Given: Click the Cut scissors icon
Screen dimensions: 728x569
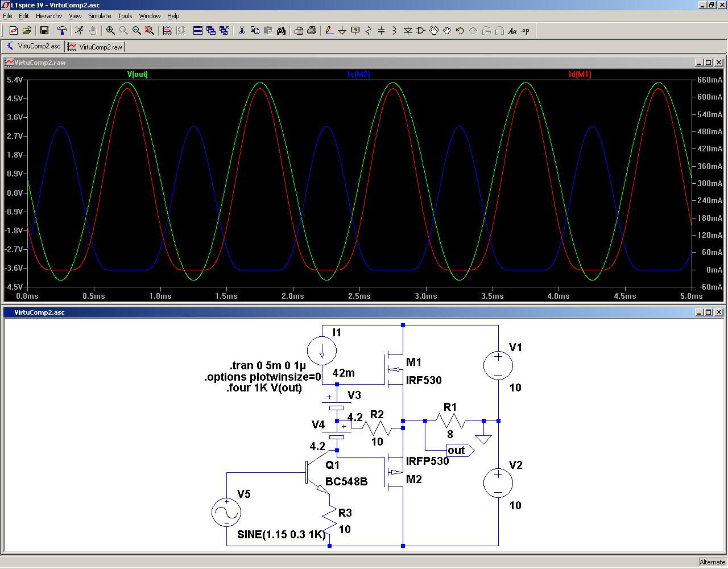Looking at the screenshot, I should coord(242,31).
